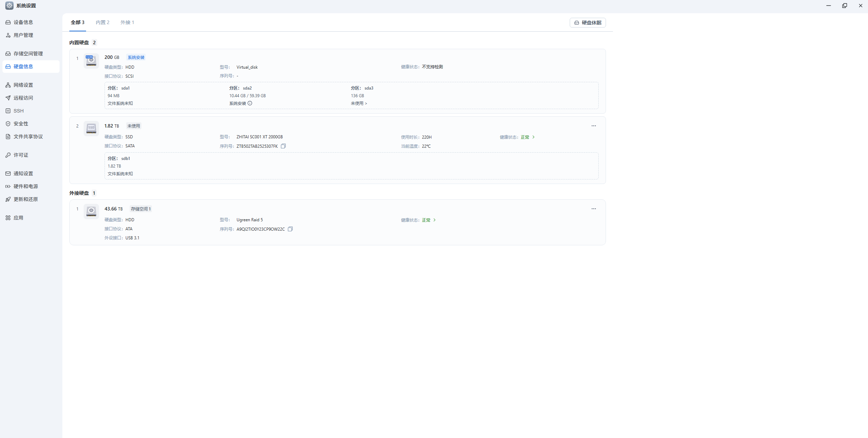Select the 全部 3 tab
Image resolution: width=868 pixels, height=438 pixels.
(77, 22)
